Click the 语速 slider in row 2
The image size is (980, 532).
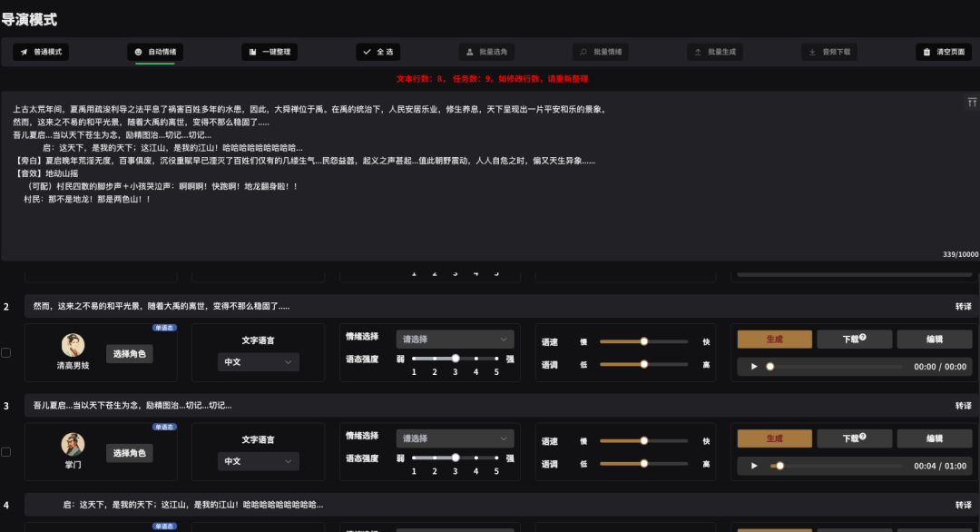(643, 341)
